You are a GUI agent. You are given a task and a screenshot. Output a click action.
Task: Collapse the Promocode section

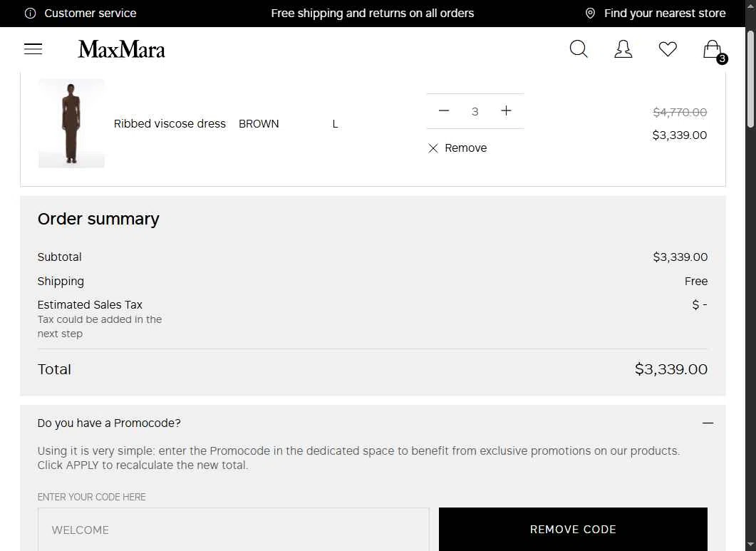(708, 423)
